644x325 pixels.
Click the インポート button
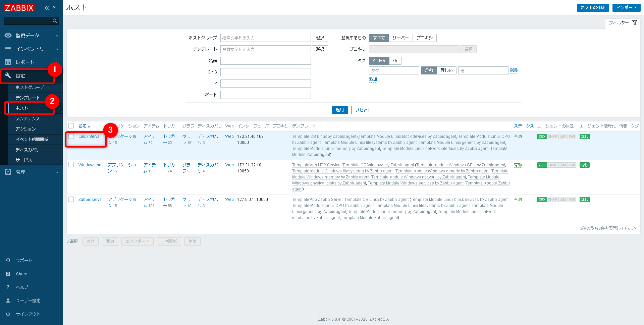point(626,8)
